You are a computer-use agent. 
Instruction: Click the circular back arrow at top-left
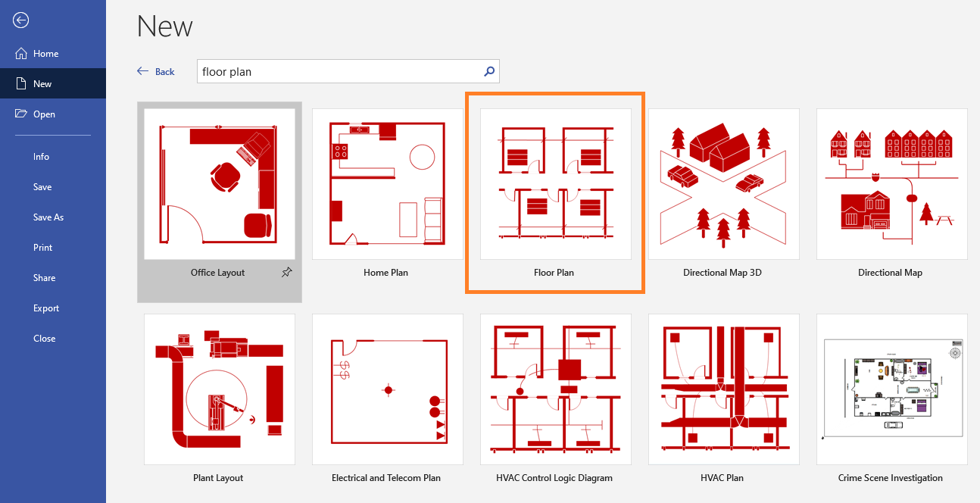20,20
